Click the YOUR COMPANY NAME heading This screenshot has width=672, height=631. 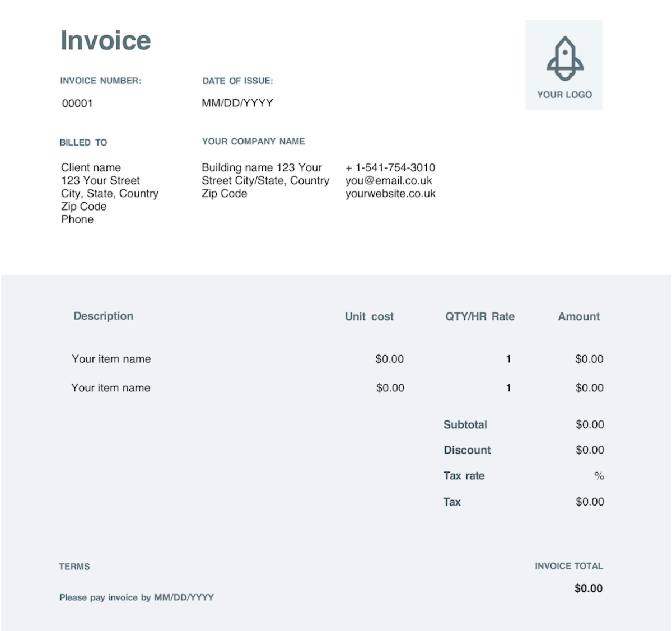pyautogui.click(x=253, y=142)
